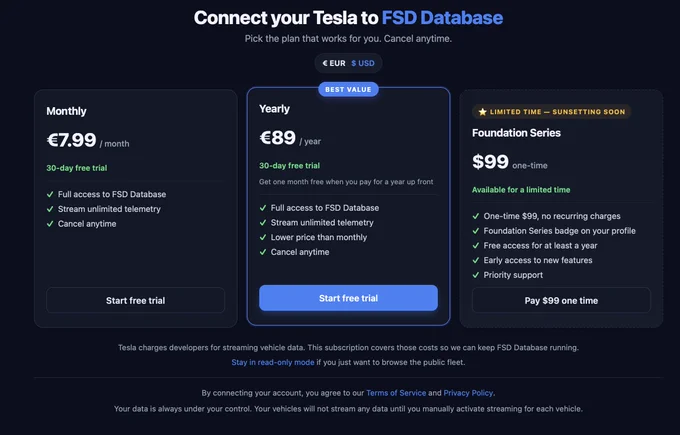Image resolution: width=680 pixels, height=435 pixels.
Task: Switch currency to EUR
Action: click(334, 63)
